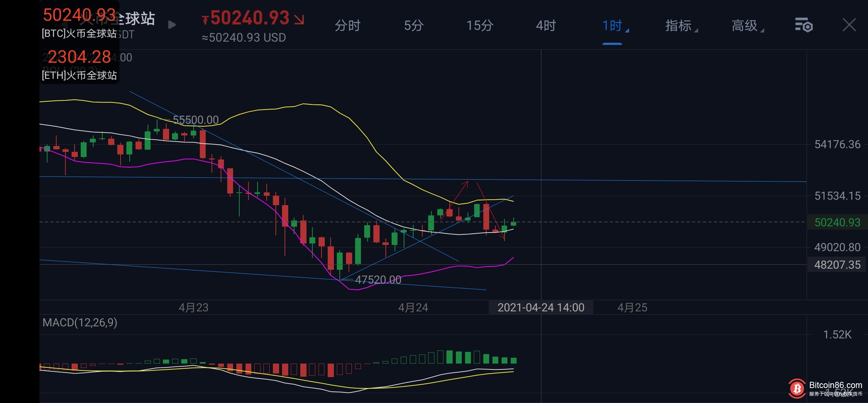Image resolution: width=868 pixels, height=403 pixels.
Task: Click the 2021-04-24 14:00 time marker
Action: coord(541,307)
